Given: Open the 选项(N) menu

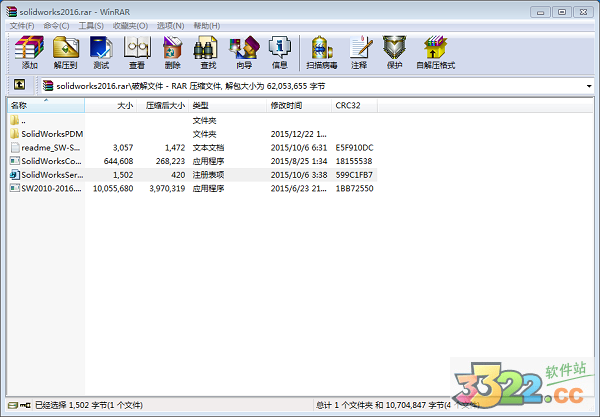Looking at the screenshot, I should pos(170,26).
